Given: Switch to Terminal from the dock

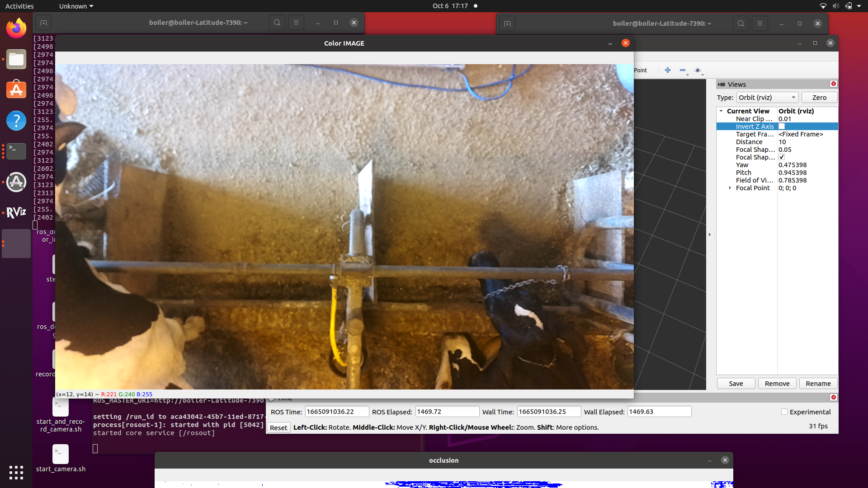Looking at the screenshot, I should 16,151.
